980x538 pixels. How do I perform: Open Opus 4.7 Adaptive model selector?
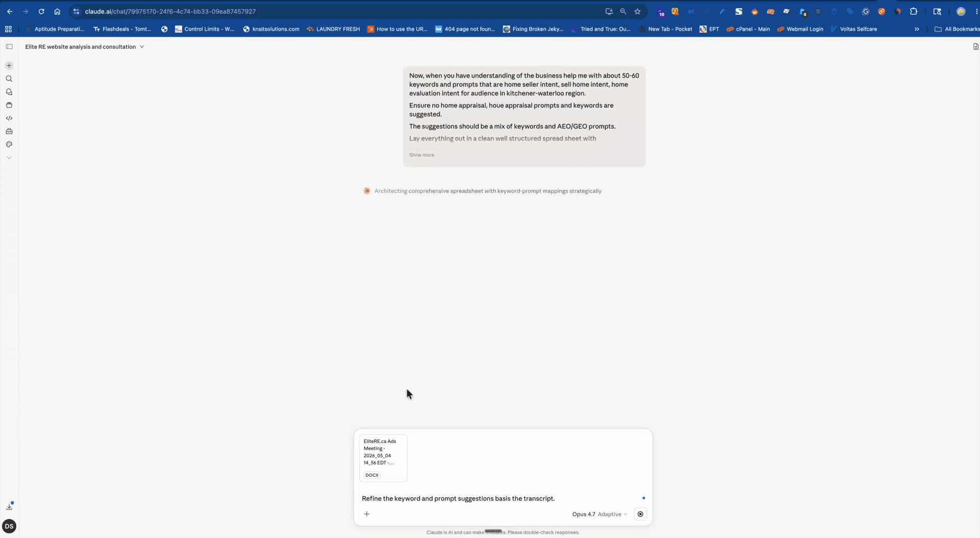pyautogui.click(x=599, y=514)
